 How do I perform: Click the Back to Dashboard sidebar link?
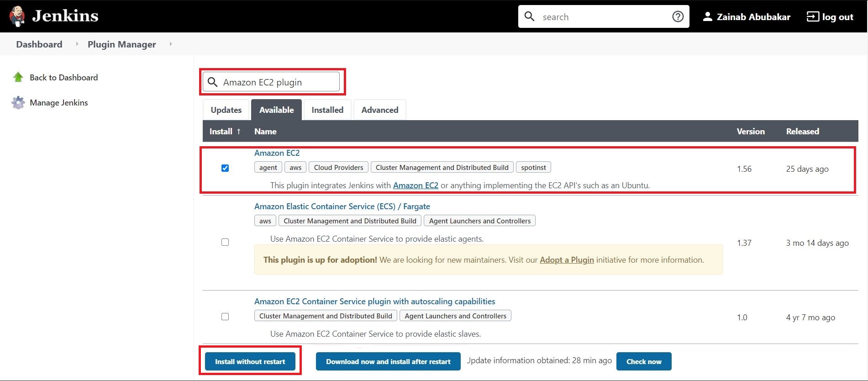pyautogui.click(x=63, y=78)
